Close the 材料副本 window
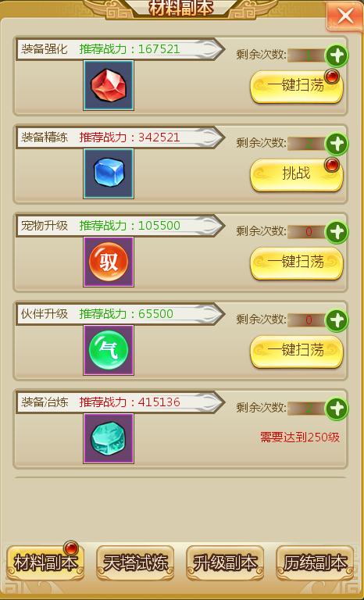The height and width of the screenshot is (600, 364). click(345, 16)
